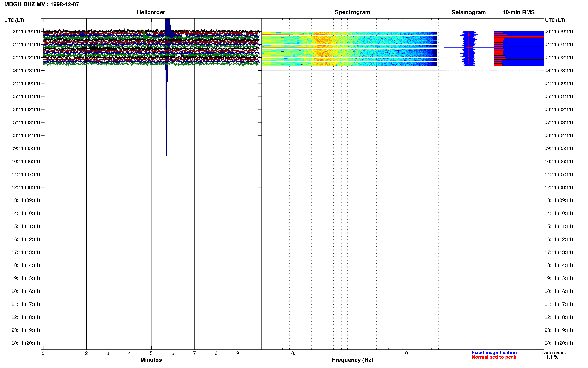Click the left '15:11 (11:11)' time label

coord(26,226)
